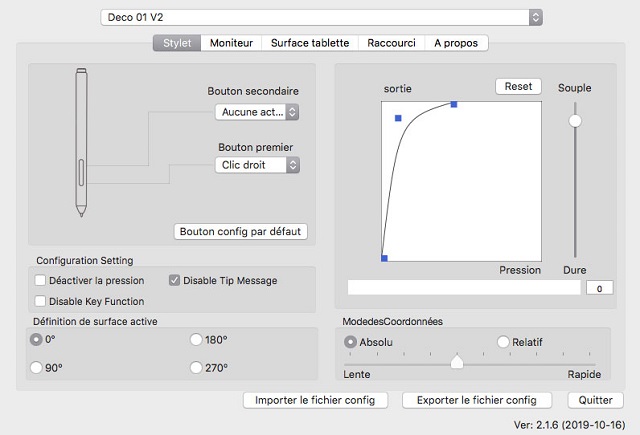Viewport: 640px width, 435px height.
Task: Click the Définition de surface active label
Action: 95,322
